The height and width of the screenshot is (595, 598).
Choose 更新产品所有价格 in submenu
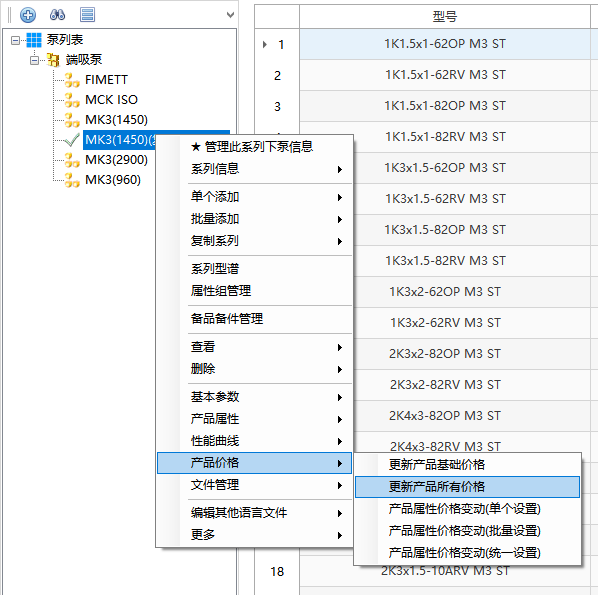[x=467, y=487]
